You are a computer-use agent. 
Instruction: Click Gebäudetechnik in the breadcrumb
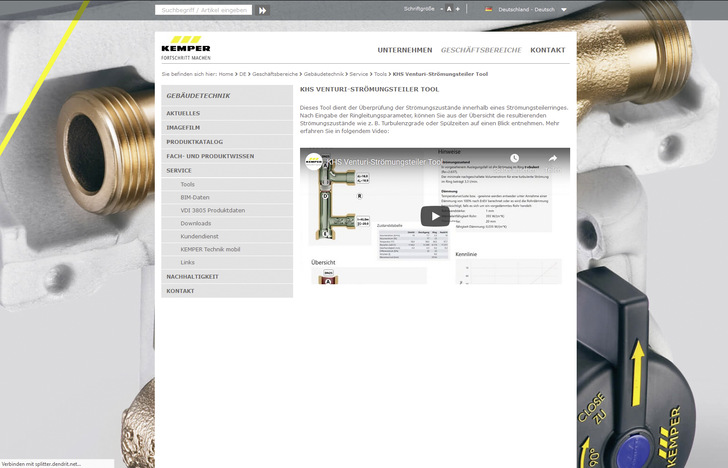[323, 74]
